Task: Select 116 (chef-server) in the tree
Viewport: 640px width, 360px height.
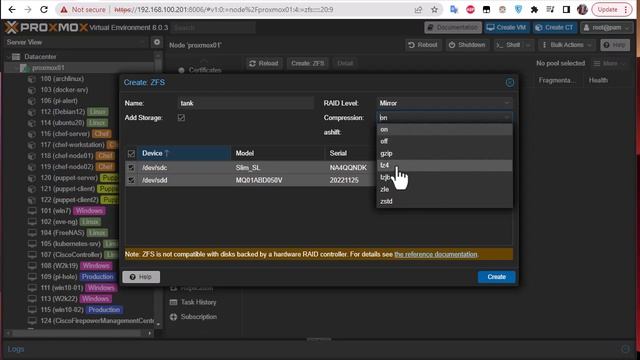Action: [64, 134]
